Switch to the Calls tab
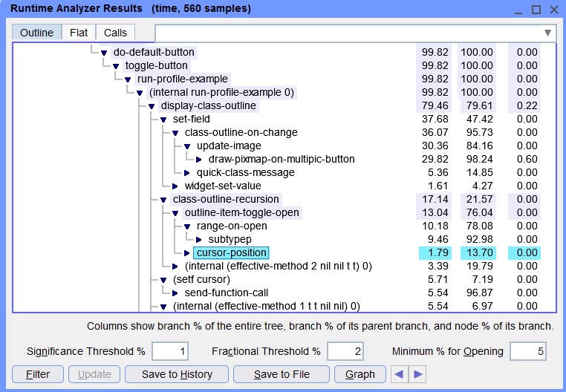This screenshot has height=392, width=566. (115, 33)
